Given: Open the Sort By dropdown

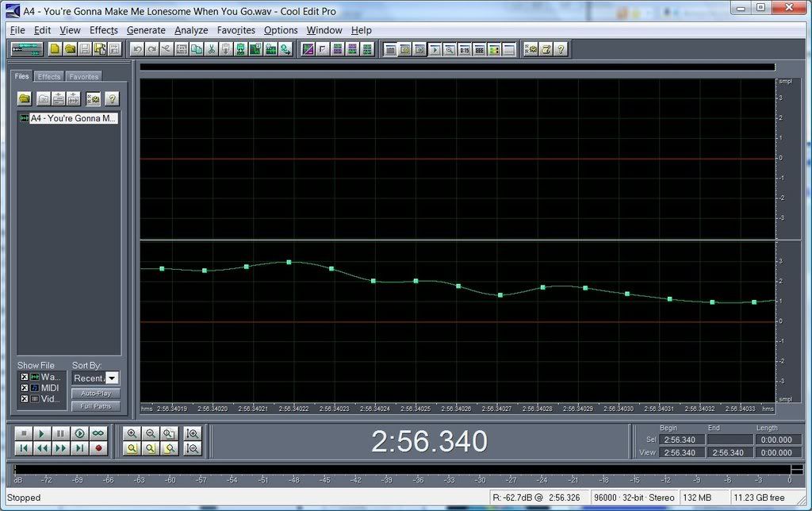Looking at the screenshot, I should [112, 378].
